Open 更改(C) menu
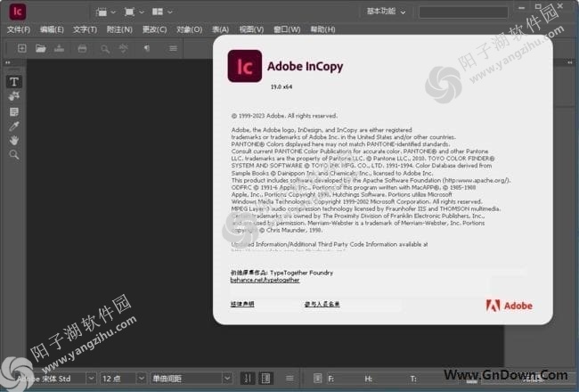This screenshot has width=579, height=392. (154, 29)
